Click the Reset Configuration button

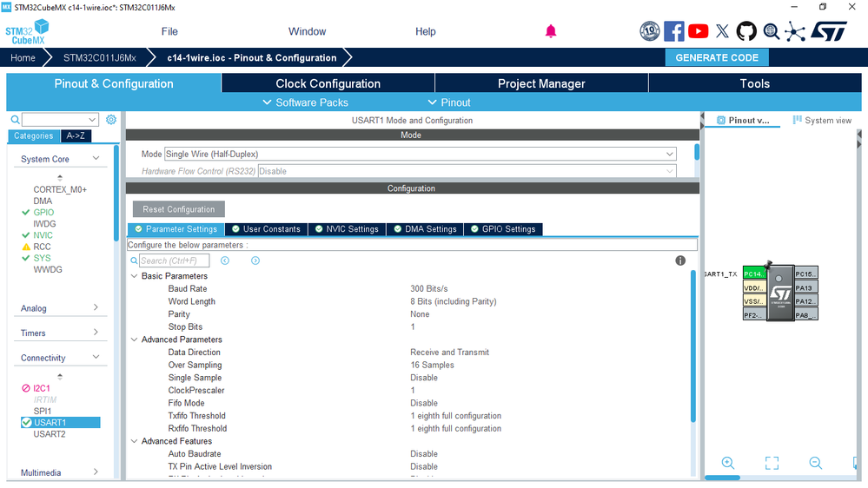pyautogui.click(x=178, y=209)
